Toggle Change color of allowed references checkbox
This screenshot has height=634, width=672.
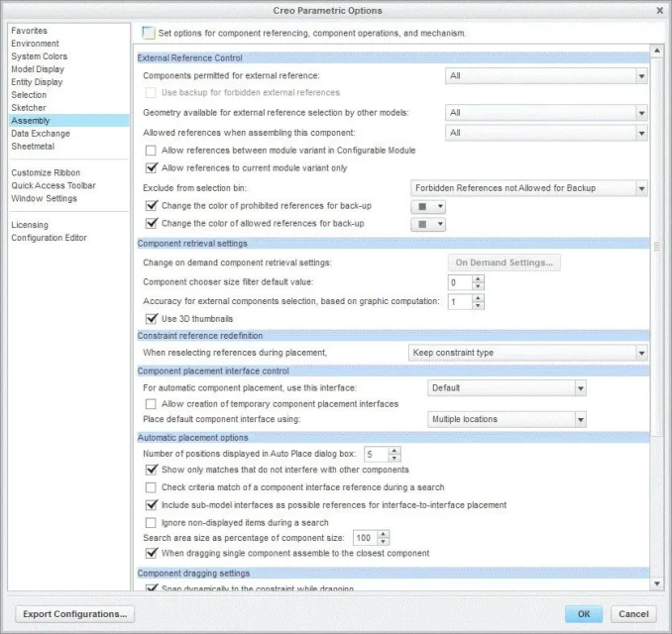pyautogui.click(x=151, y=223)
